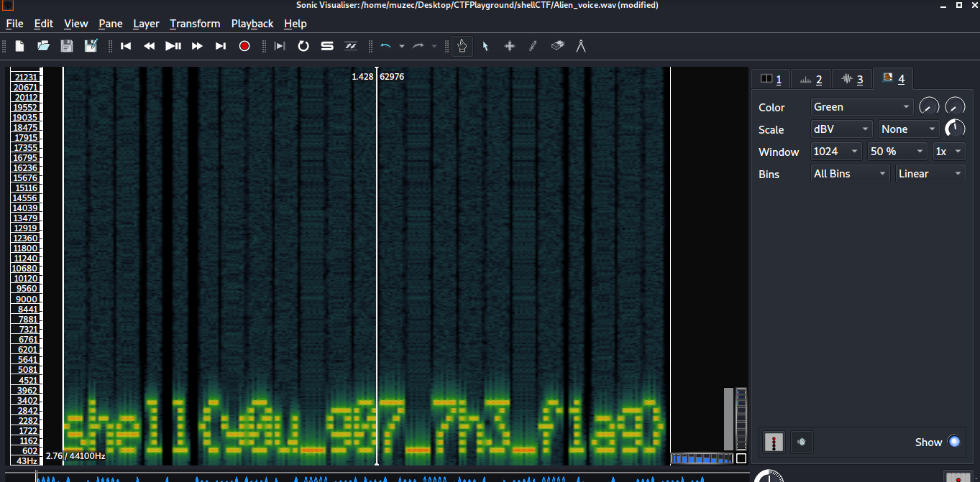Start recording with the red Record button
980x482 pixels.
click(x=244, y=46)
